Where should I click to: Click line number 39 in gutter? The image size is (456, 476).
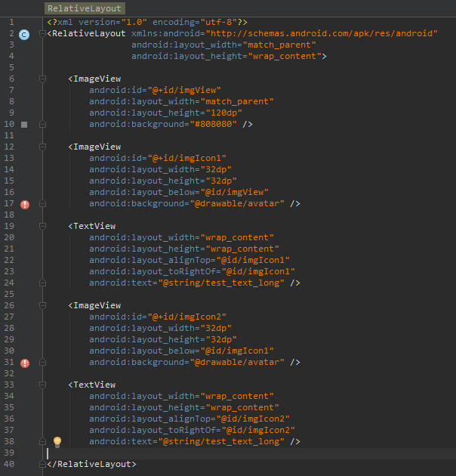9,453
